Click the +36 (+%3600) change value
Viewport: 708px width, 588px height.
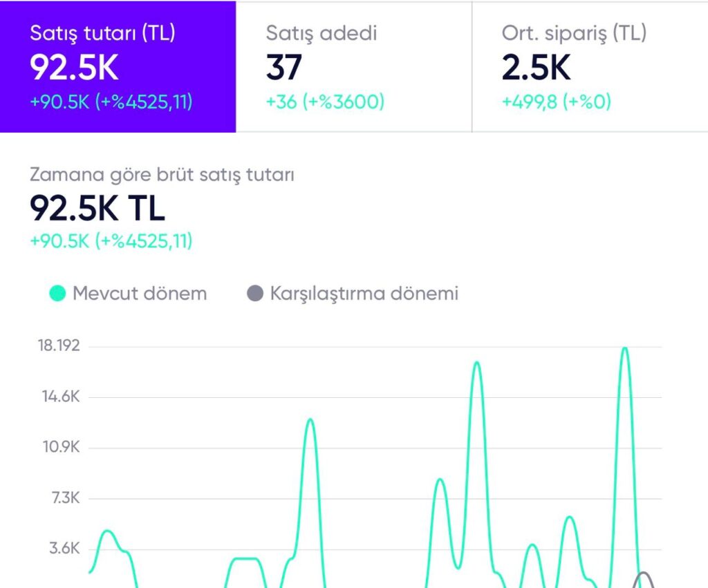click(x=325, y=102)
